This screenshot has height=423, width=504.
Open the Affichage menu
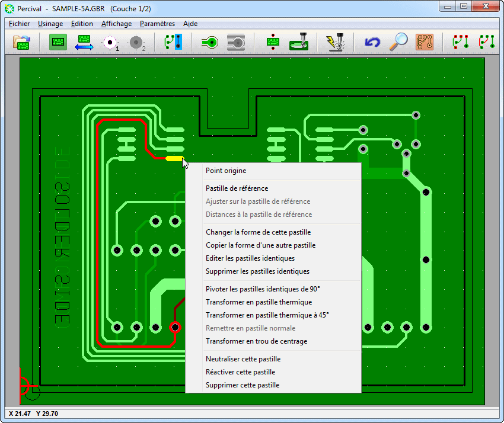[116, 24]
